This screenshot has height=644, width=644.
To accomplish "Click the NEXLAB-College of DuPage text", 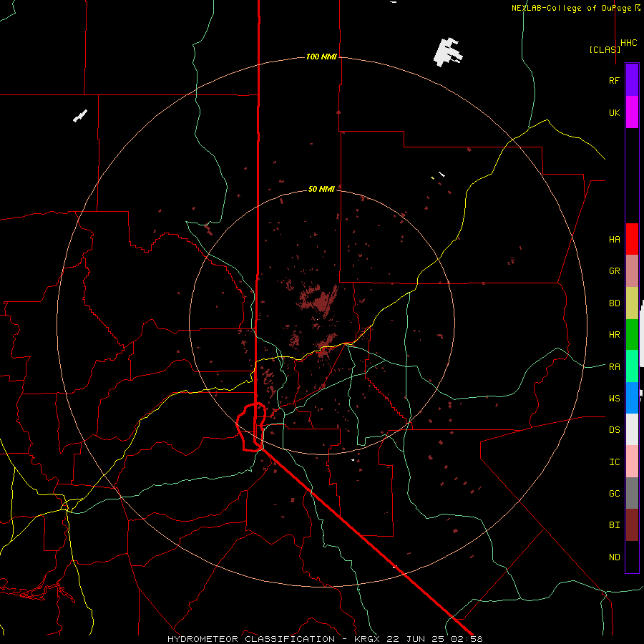I will [571, 8].
